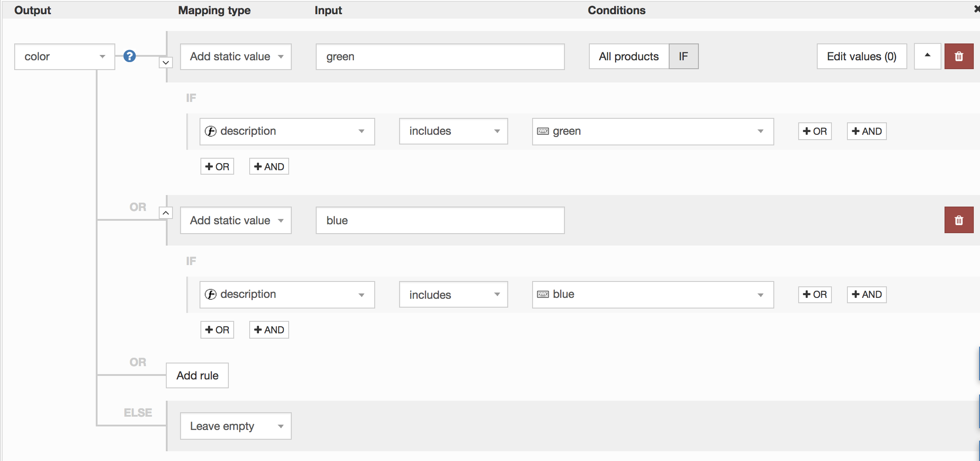
Task: Click the blue help question mark icon
Action: (129, 56)
